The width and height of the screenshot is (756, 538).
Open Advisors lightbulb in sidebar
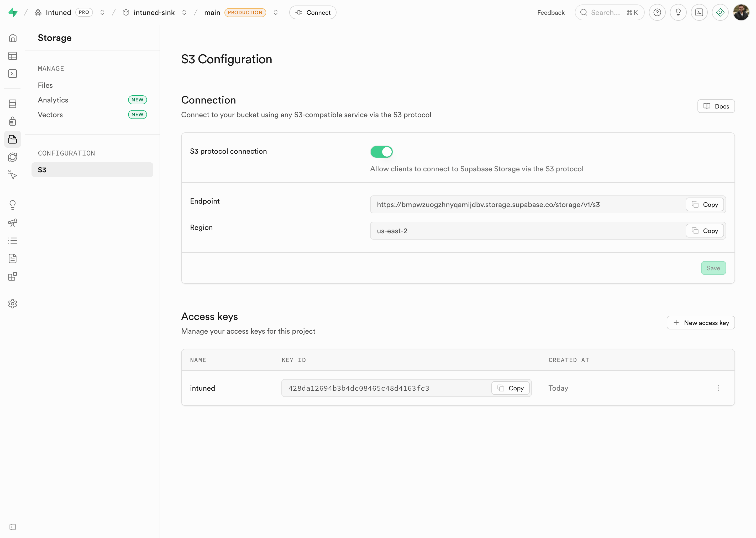13,205
